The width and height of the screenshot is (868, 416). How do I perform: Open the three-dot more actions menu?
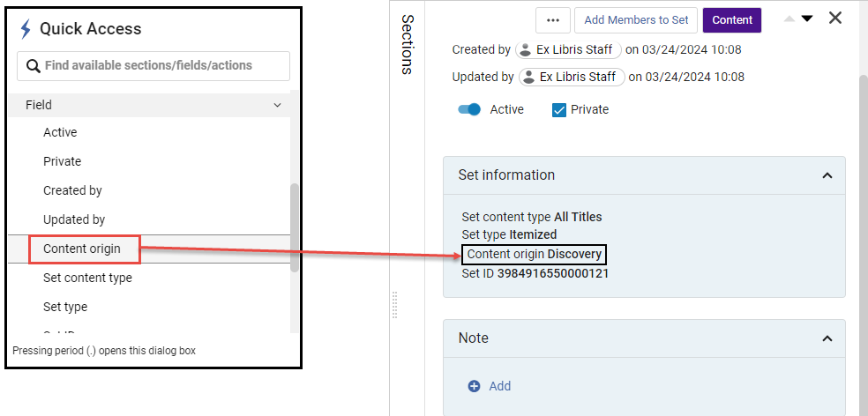click(x=553, y=20)
